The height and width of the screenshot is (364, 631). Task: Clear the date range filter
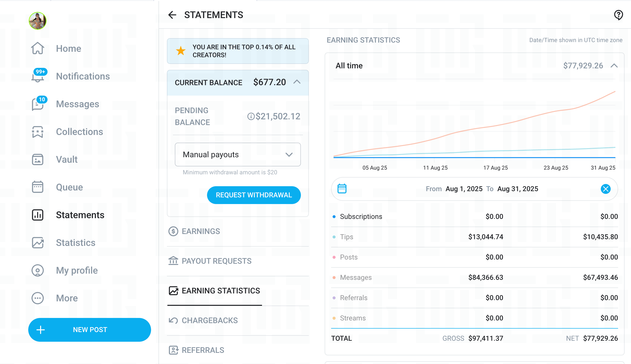pos(605,189)
